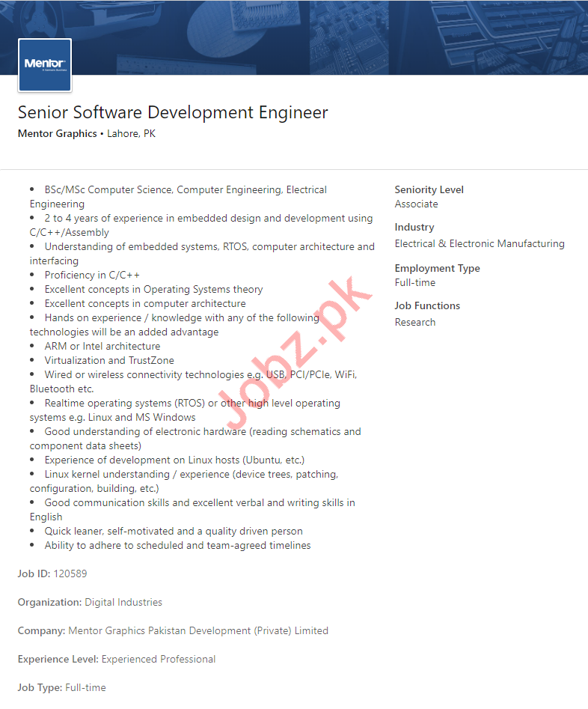The height and width of the screenshot is (709, 588).
Task: Click the ARM or Intel architecture bullet
Action: (x=102, y=347)
